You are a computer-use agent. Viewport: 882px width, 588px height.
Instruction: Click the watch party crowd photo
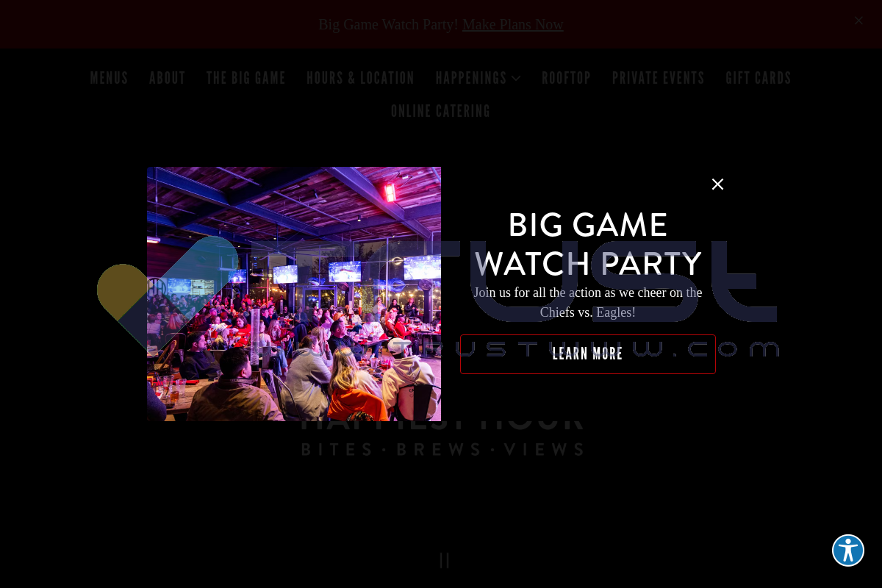pyautogui.click(x=294, y=294)
